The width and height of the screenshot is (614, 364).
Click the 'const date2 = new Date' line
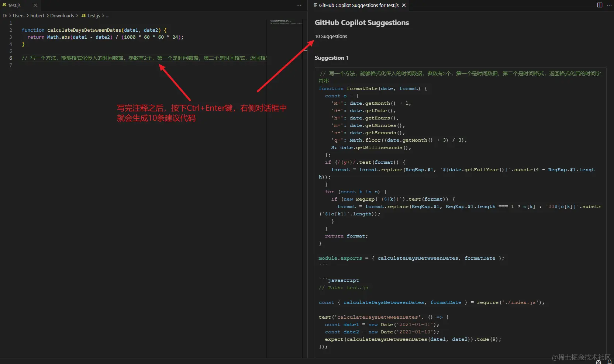382,332
